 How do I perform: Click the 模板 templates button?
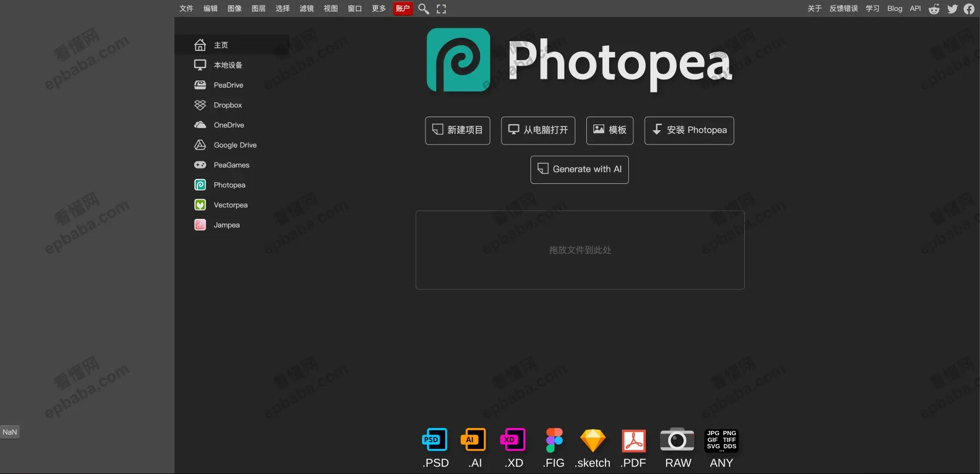[x=610, y=130]
